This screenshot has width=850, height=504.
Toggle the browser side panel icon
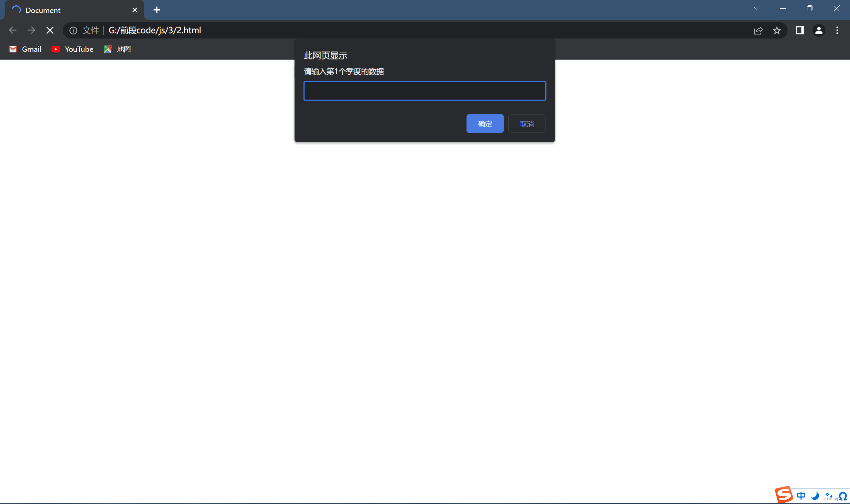tap(800, 31)
